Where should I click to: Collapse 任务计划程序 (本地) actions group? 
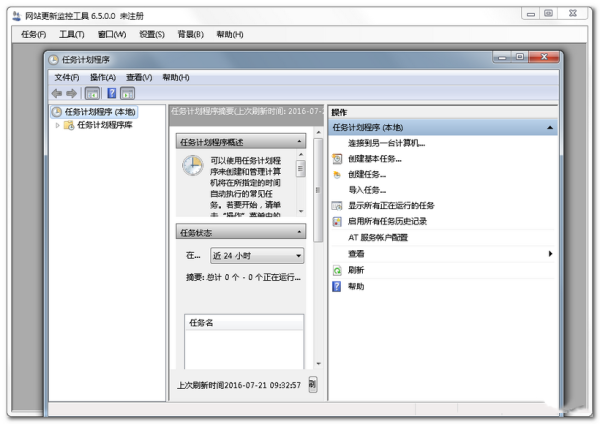(550, 127)
